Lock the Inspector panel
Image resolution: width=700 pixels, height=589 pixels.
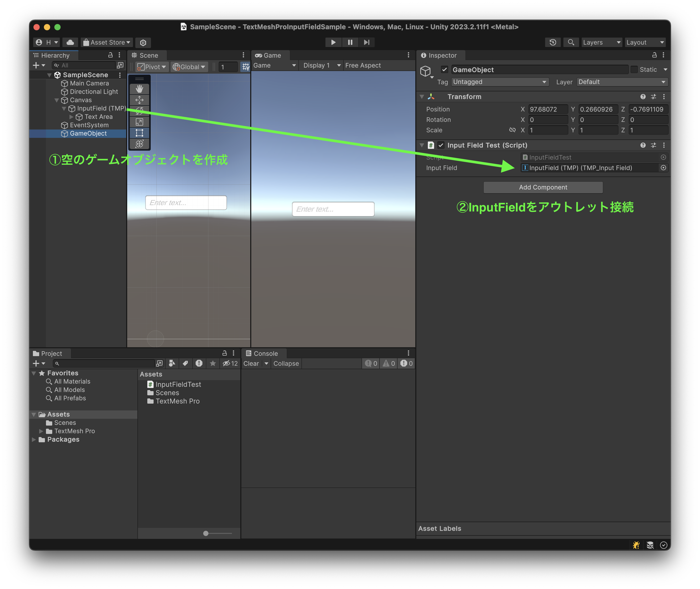tap(654, 55)
